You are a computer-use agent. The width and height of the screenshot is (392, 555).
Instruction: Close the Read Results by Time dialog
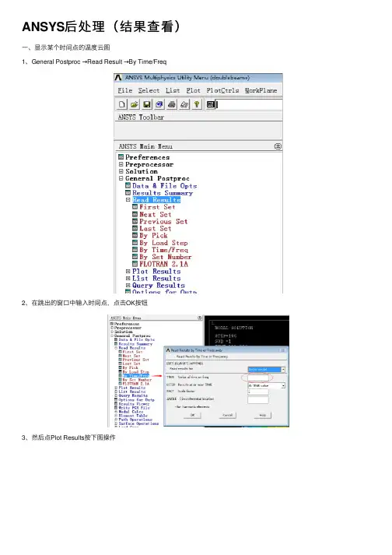[282, 350]
